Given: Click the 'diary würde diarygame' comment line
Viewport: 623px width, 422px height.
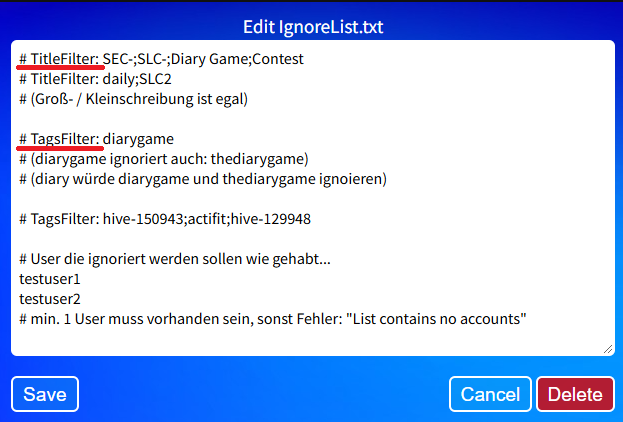Looking at the screenshot, I should [x=203, y=179].
